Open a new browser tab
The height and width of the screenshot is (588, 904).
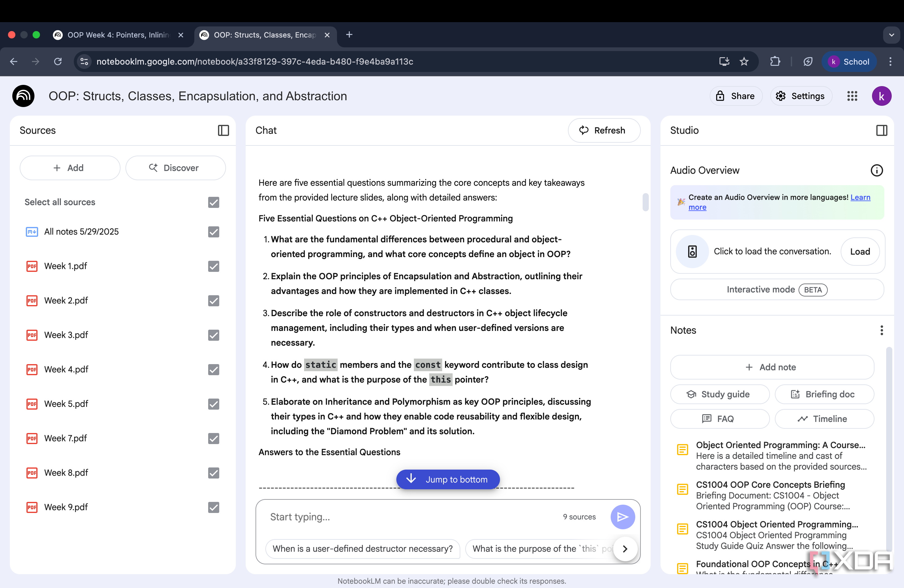point(349,35)
